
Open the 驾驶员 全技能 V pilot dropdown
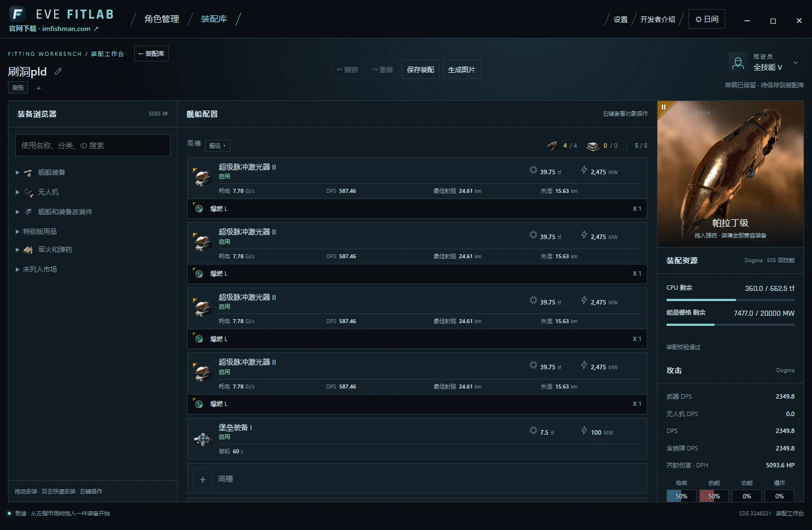[765, 63]
